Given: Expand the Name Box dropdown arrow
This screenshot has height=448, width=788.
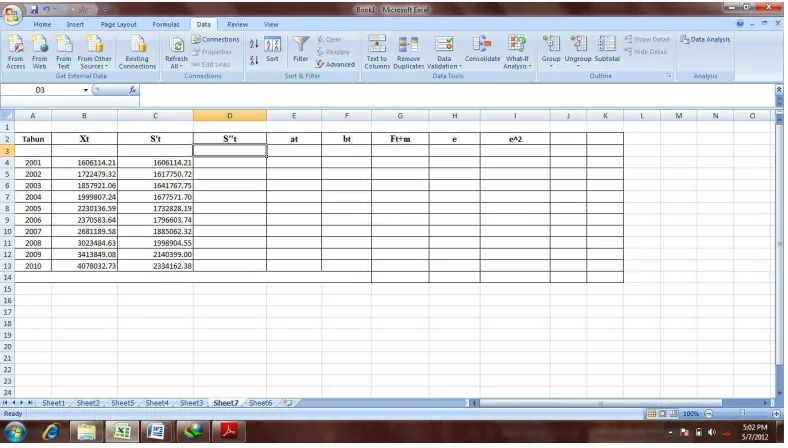Looking at the screenshot, I should [x=85, y=90].
